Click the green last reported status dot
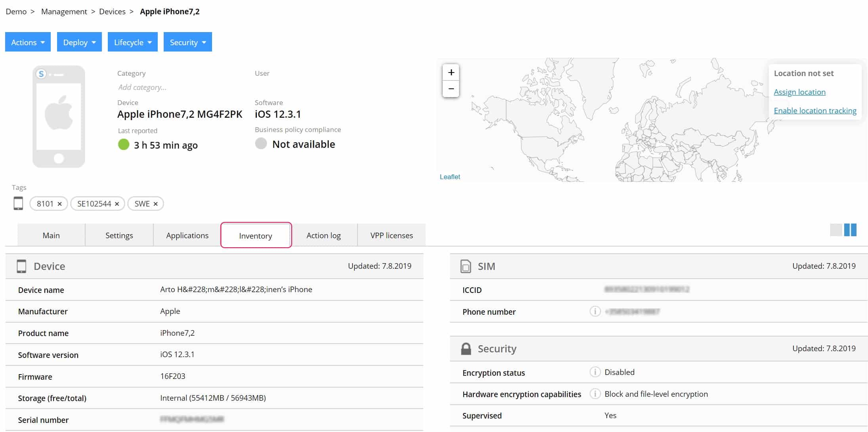868x432 pixels. 124,144
